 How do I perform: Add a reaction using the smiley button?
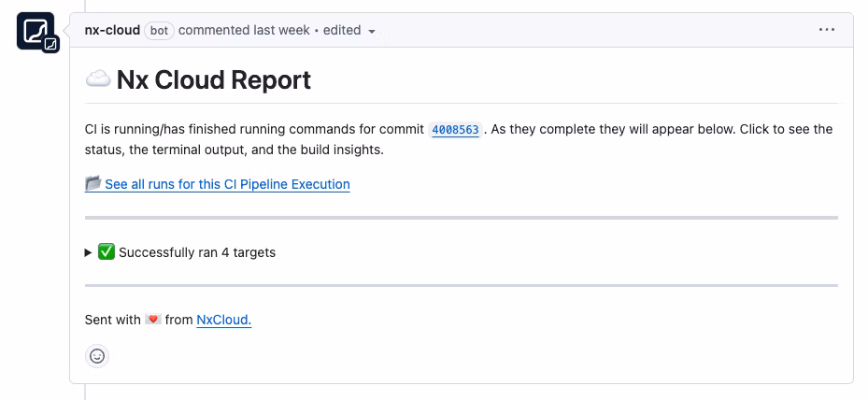coord(97,356)
